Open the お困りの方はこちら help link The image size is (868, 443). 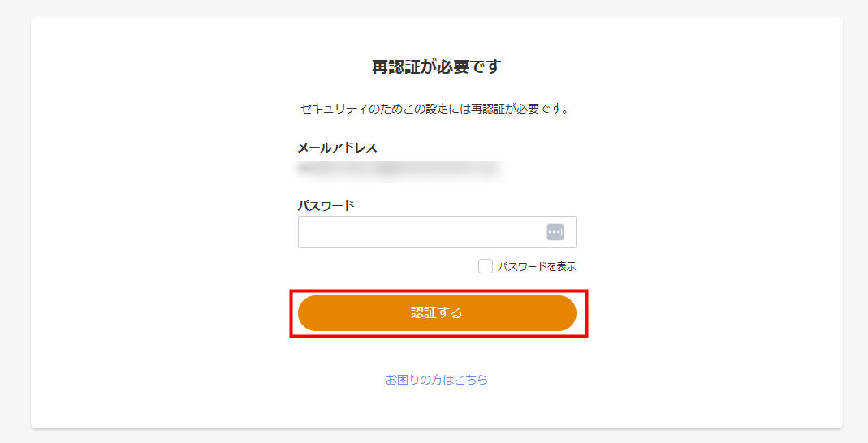point(437,379)
